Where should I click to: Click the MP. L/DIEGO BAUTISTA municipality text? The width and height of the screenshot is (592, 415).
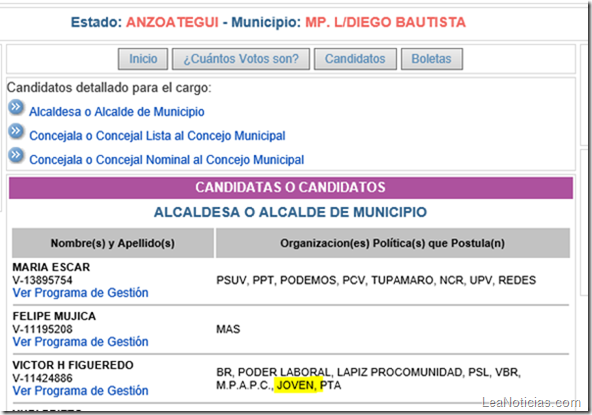click(x=385, y=22)
